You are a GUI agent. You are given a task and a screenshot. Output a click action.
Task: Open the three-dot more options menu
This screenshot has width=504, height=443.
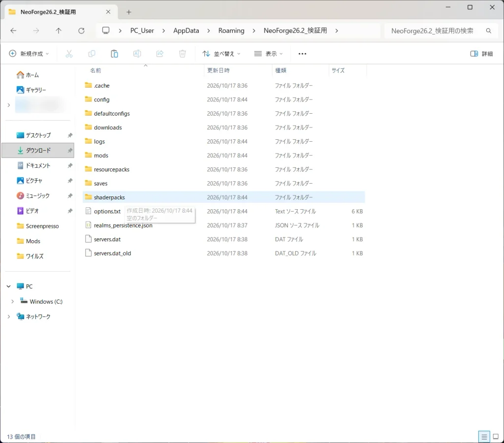coord(302,54)
